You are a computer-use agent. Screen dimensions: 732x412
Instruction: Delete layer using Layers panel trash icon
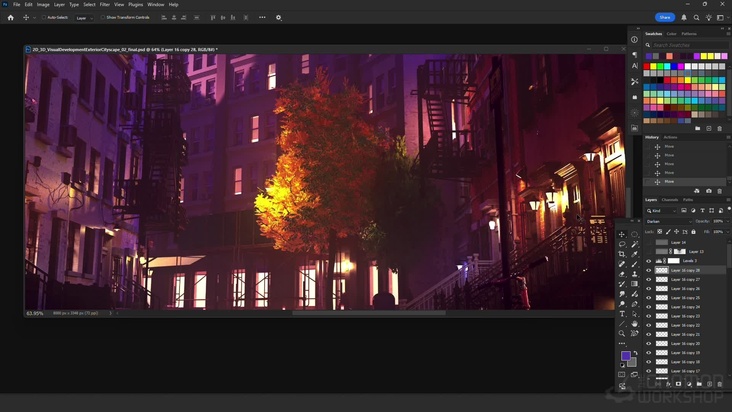[719, 384]
